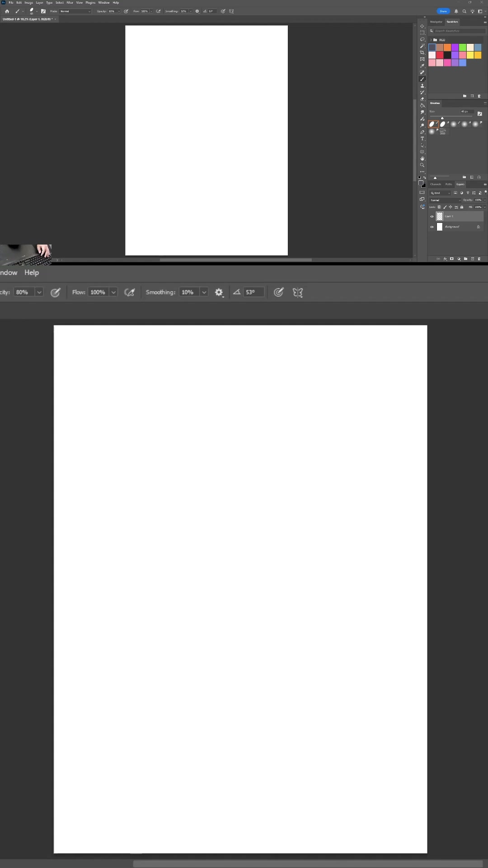Hide the Background layer eye icon
This screenshot has width=488, height=868.
point(432,226)
